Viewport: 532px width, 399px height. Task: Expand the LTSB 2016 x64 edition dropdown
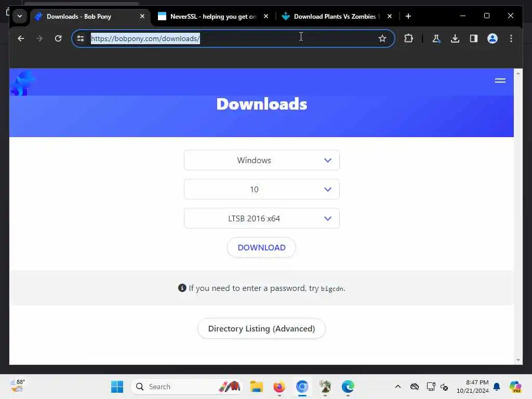(262, 219)
